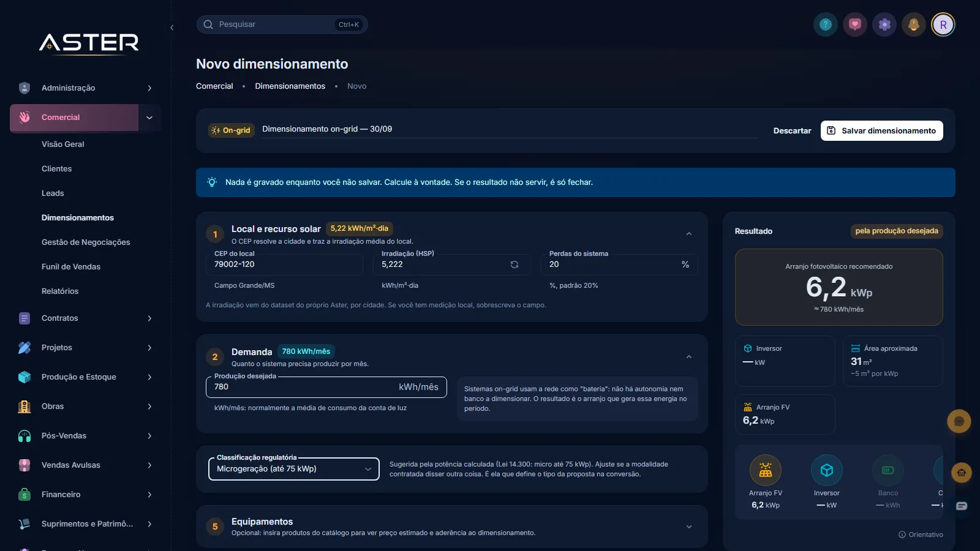The image size is (980, 551).
Task: Click the pink heart feedback icon
Action: 855,24
